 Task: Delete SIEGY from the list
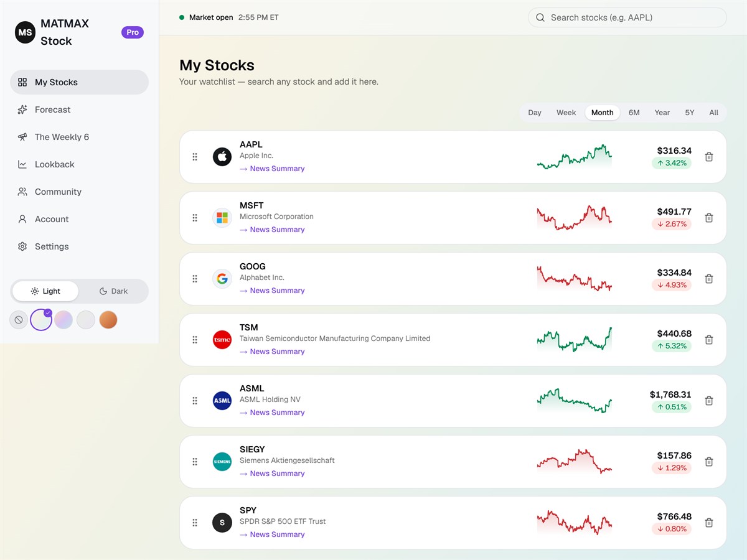pyautogui.click(x=708, y=462)
